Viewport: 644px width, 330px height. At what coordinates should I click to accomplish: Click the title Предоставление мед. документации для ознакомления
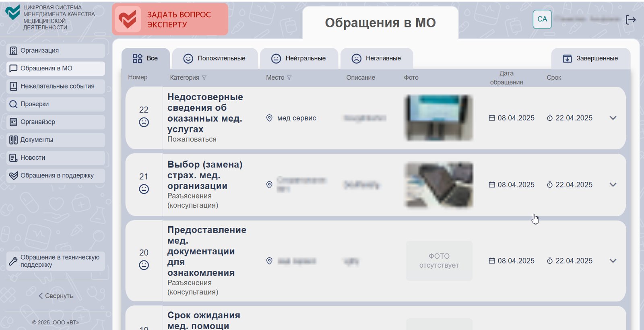coord(207,251)
